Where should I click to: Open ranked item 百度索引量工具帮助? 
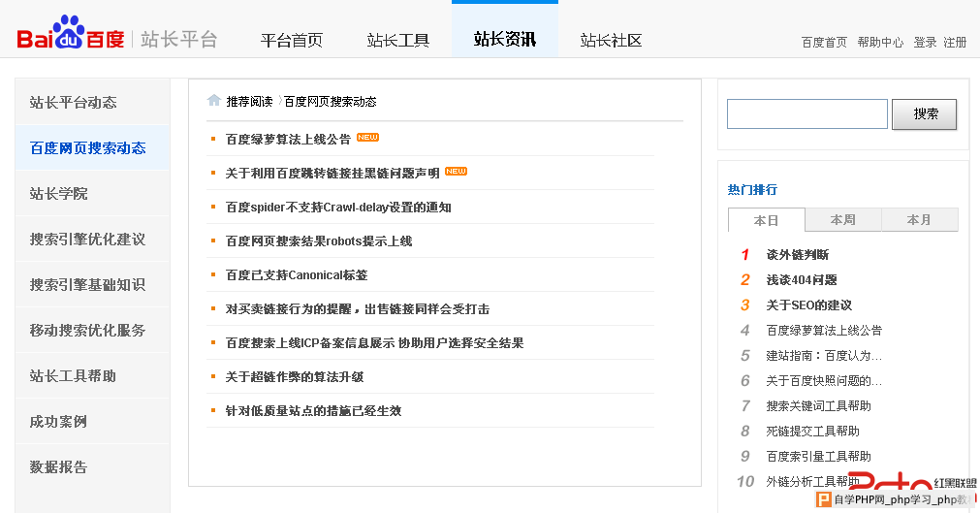point(819,456)
